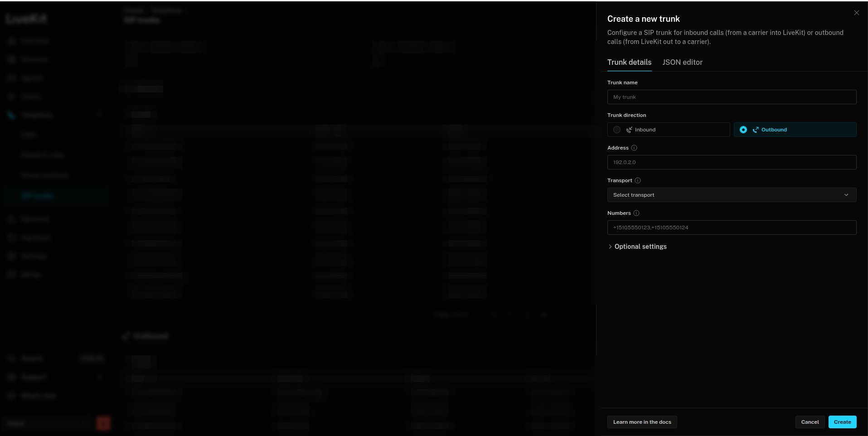Viewport: 868px width, 436px height.
Task: Close the Create a new trunk panel
Action: (x=856, y=13)
